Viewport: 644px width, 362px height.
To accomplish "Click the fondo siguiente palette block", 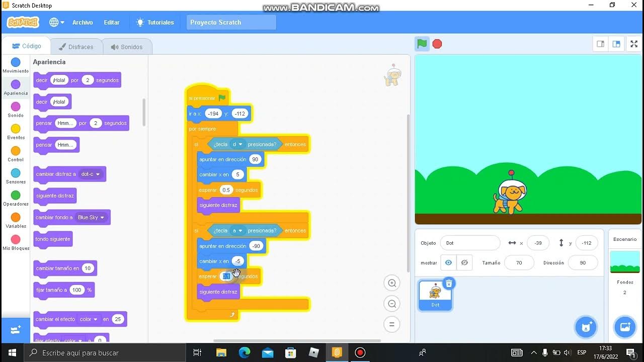I will click(x=53, y=239).
